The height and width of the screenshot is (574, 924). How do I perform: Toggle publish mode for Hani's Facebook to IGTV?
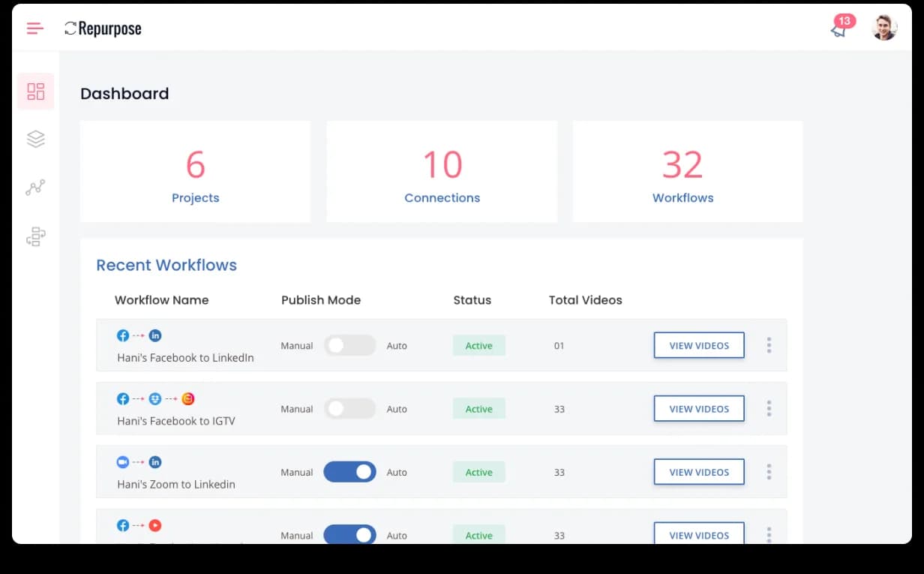[349, 408]
